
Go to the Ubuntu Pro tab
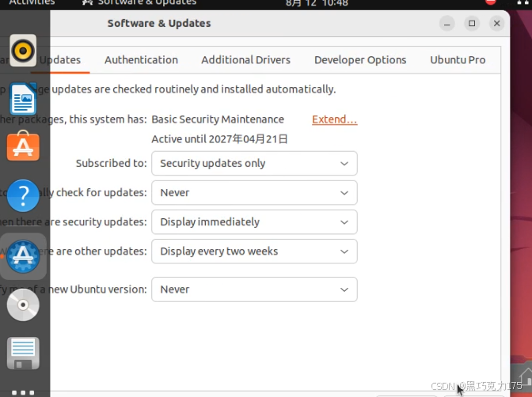coord(458,60)
